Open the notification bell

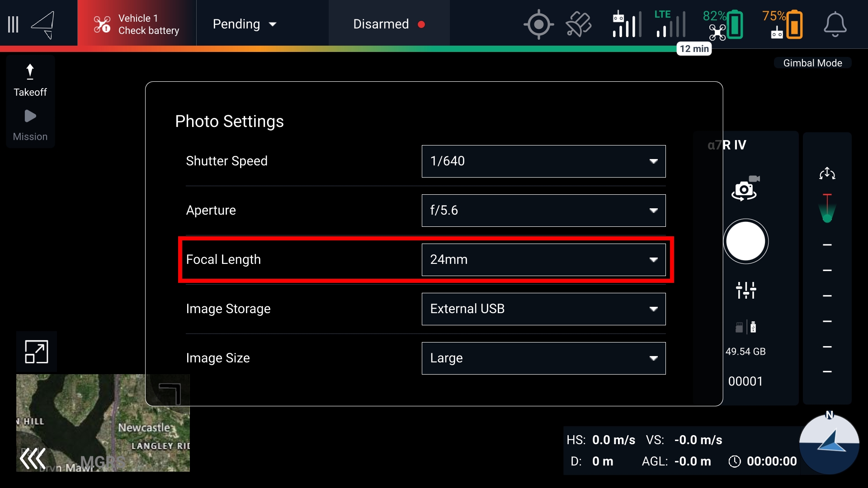[835, 24]
